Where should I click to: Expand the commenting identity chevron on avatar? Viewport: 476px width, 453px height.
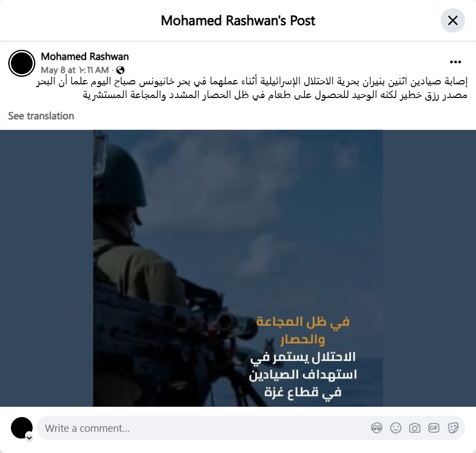[x=29, y=438]
